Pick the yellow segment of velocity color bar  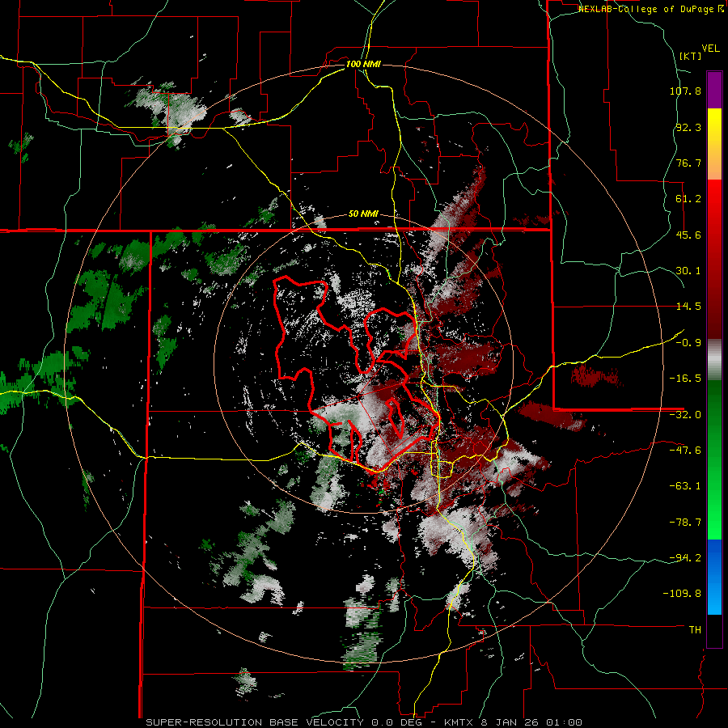[x=714, y=144]
